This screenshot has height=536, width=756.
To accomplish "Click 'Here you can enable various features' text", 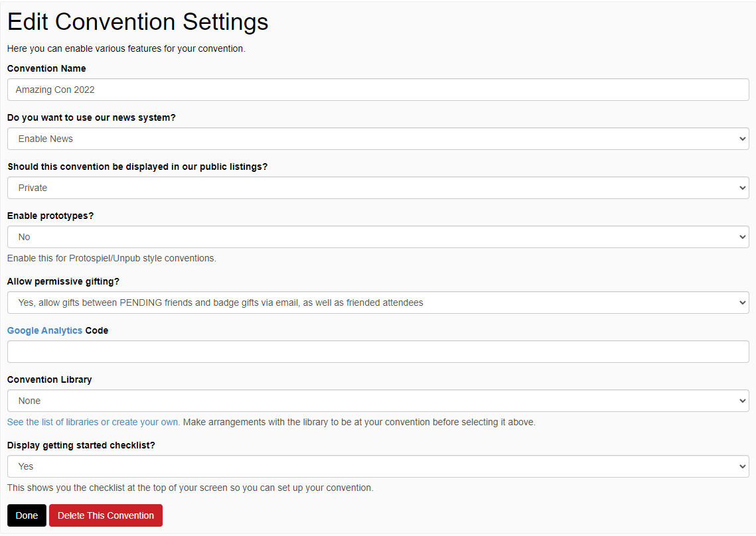I will [x=126, y=48].
